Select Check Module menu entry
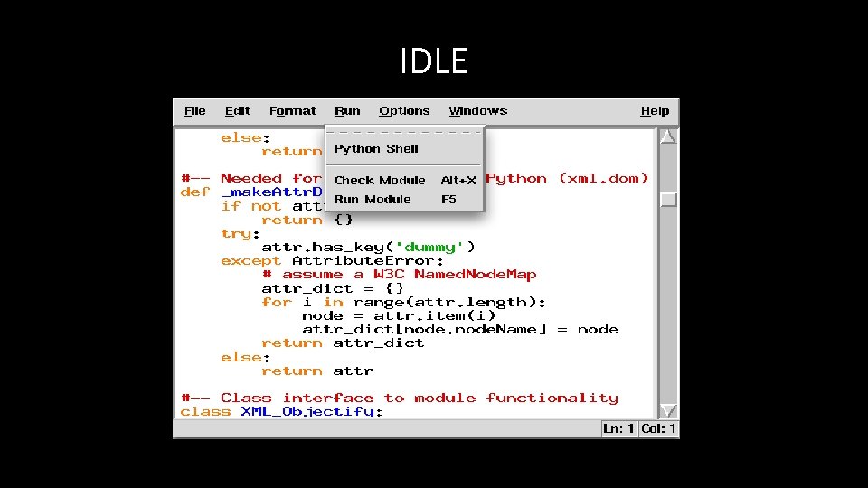Image resolution: width=868 pixels, height=488 pixels. [404, 180]
